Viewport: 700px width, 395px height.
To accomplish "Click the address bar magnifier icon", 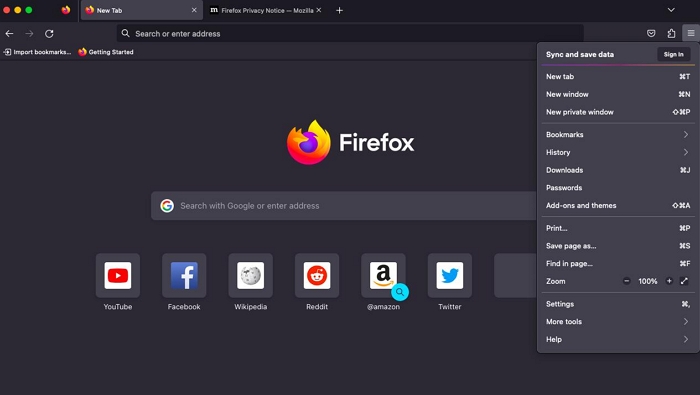I will click(125, 33).
